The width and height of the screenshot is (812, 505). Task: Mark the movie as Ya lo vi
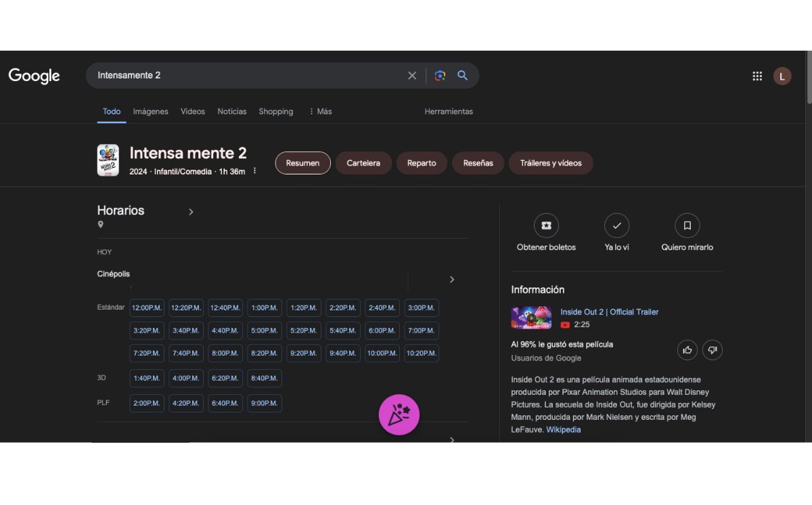[616, 226]
